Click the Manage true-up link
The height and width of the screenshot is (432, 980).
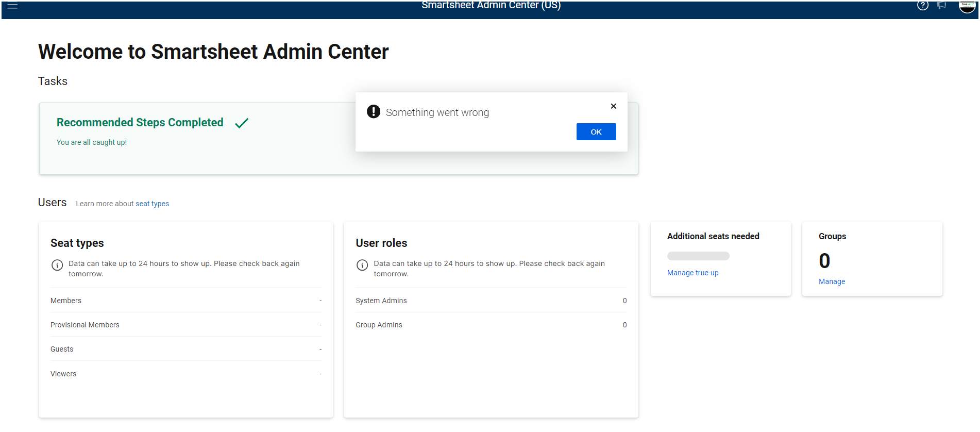pos(692,273)
